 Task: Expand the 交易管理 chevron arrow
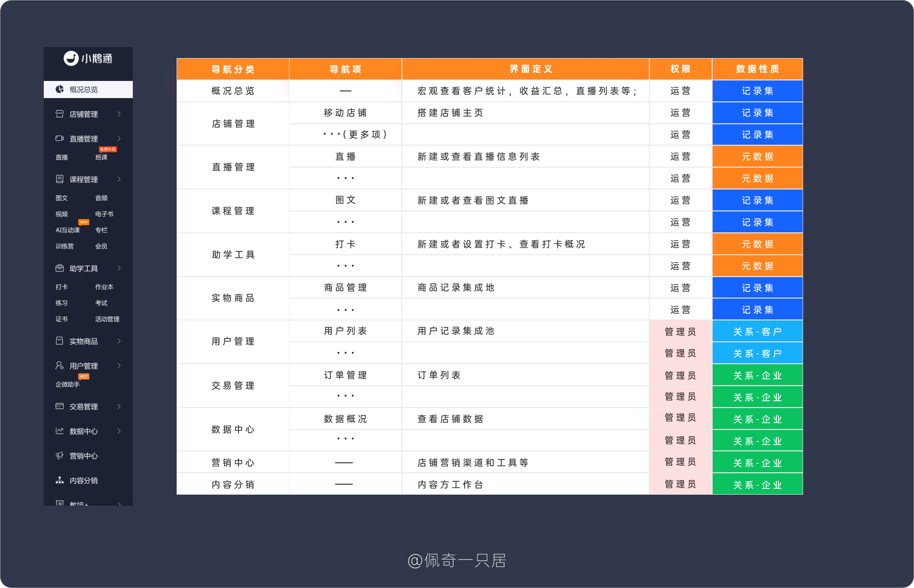pos(119,406)
